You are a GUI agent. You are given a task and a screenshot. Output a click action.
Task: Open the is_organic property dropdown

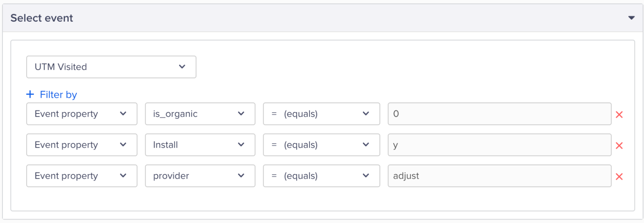point(200,114)
